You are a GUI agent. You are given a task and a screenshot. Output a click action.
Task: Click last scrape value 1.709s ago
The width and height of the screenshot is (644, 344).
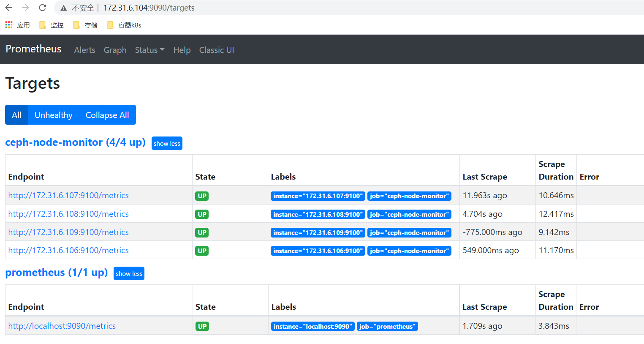482,326
